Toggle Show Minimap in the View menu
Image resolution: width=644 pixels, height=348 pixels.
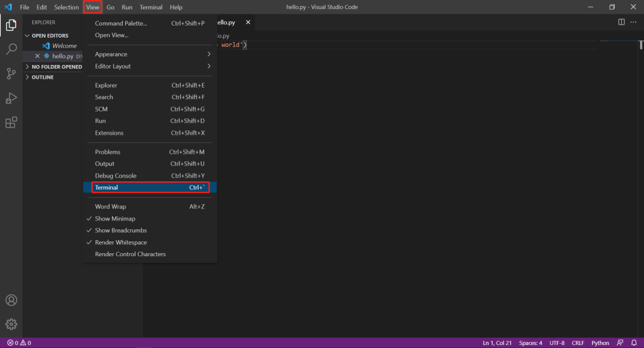pyautogui.click(x=150, y=219)
